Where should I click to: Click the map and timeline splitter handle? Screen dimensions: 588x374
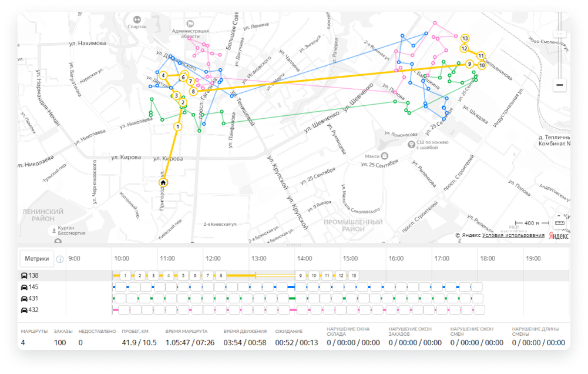(294, 245)
